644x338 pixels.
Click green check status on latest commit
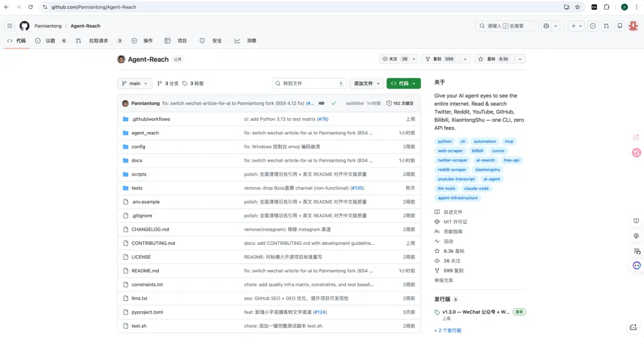click(x=333, y=103)
